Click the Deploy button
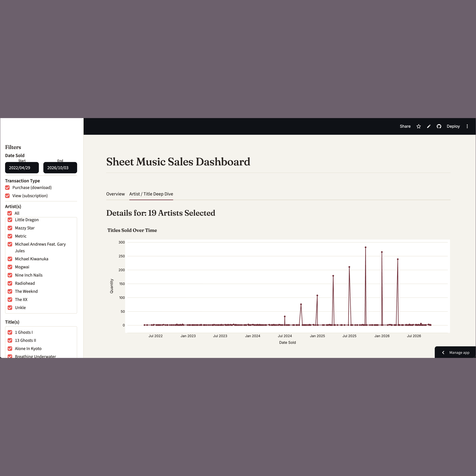The image size is (476, 476). coord(453,126)
